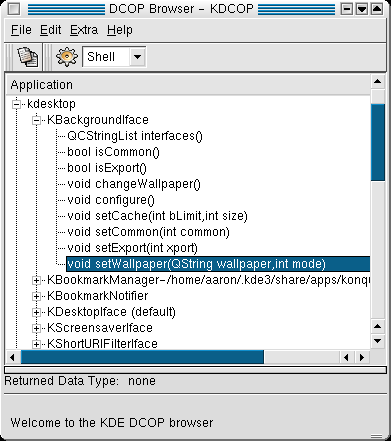This screenshot has width=391, height=441.
Task: Click the horizontal scrollbar right arrow
Action: coord(362,358)
